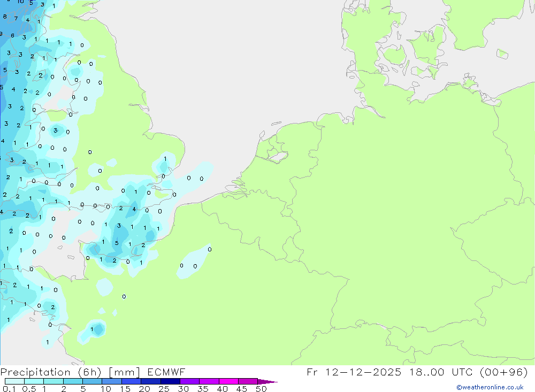Click the 25–30 mm navy legend swatch

point(170,381)
